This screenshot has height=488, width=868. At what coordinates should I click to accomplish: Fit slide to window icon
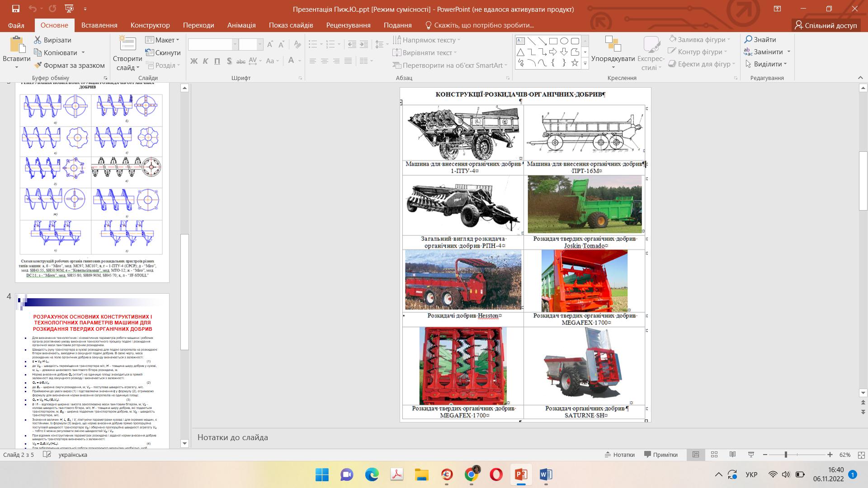coord(861,455)
